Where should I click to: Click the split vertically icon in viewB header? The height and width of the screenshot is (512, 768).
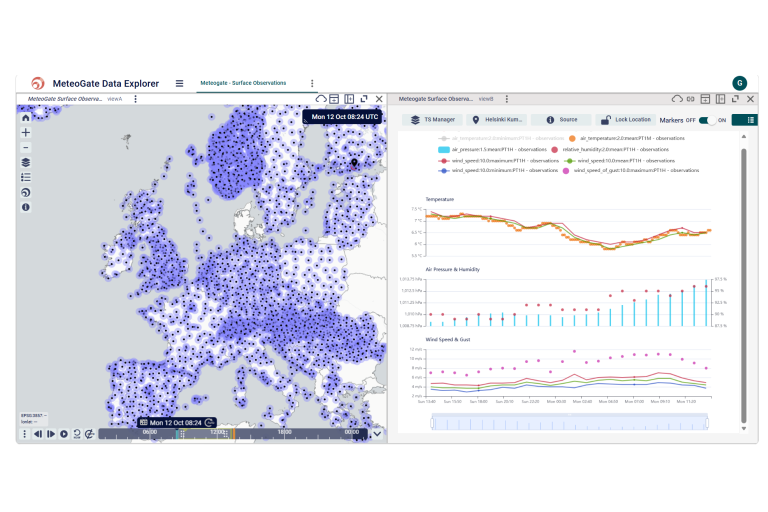[720, 99]
